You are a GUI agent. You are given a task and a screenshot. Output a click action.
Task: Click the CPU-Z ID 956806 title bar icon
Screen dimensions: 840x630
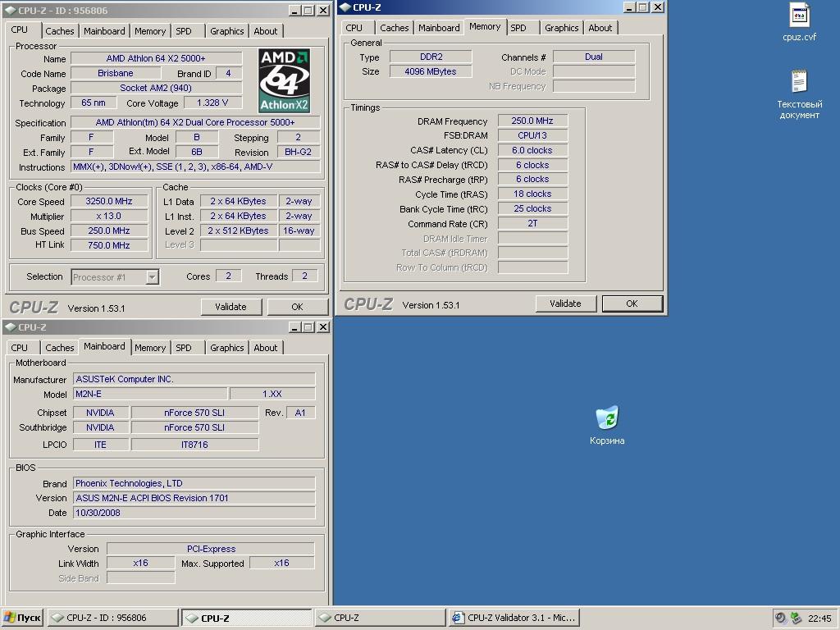click(x=10, y=10)
